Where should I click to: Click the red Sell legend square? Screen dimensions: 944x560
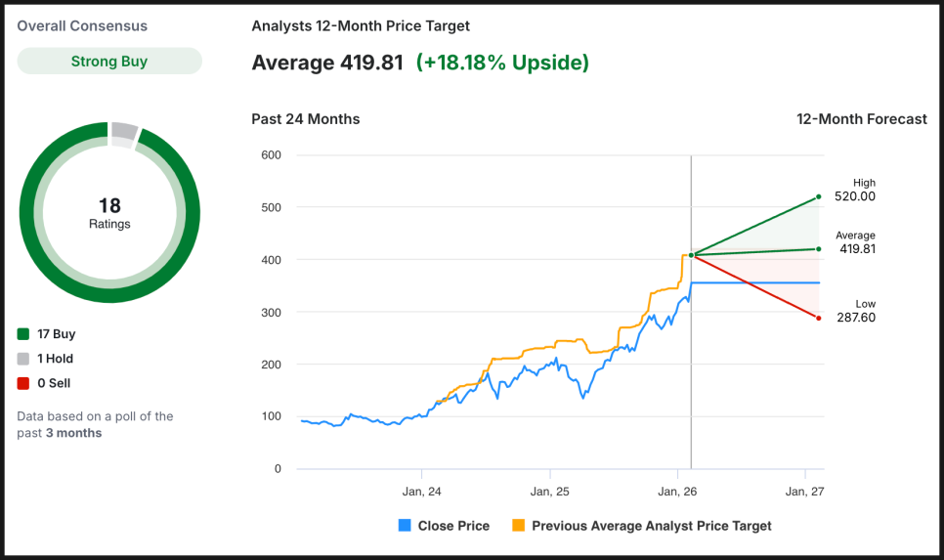coord(23,383)
